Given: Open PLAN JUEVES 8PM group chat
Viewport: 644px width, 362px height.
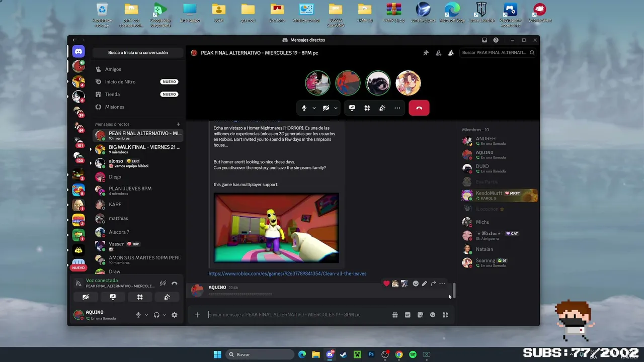Looking at the screenshot, I should (137, 191).
